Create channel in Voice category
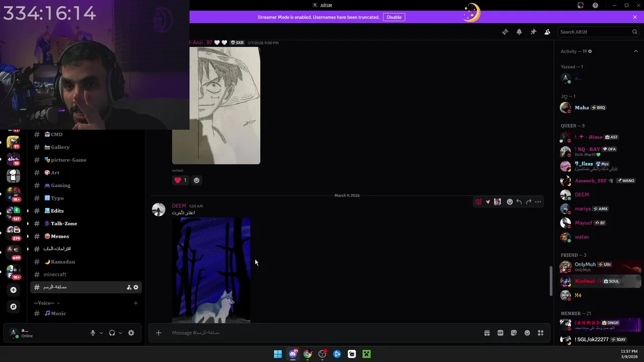Viewport: 644px width, 362px height. point(136,303)
